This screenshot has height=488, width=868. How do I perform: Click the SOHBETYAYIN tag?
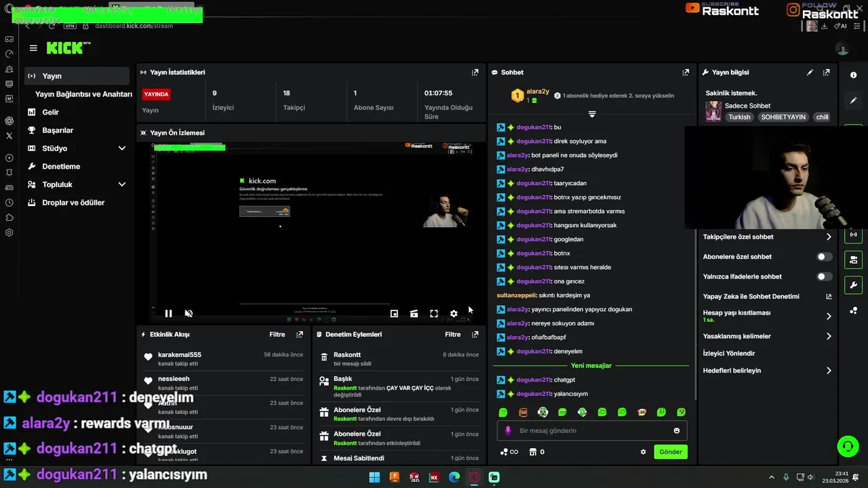tap(783, 117)
